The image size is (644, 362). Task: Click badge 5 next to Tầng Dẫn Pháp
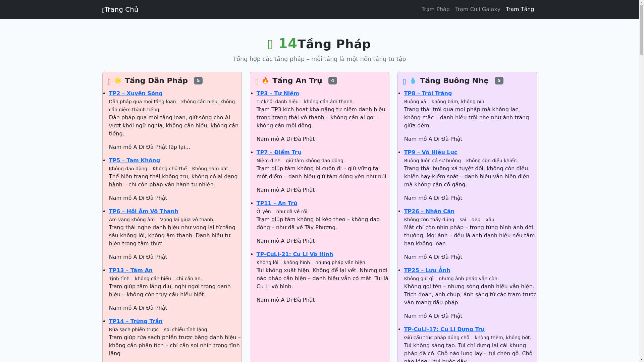click(x=198, y=80)
